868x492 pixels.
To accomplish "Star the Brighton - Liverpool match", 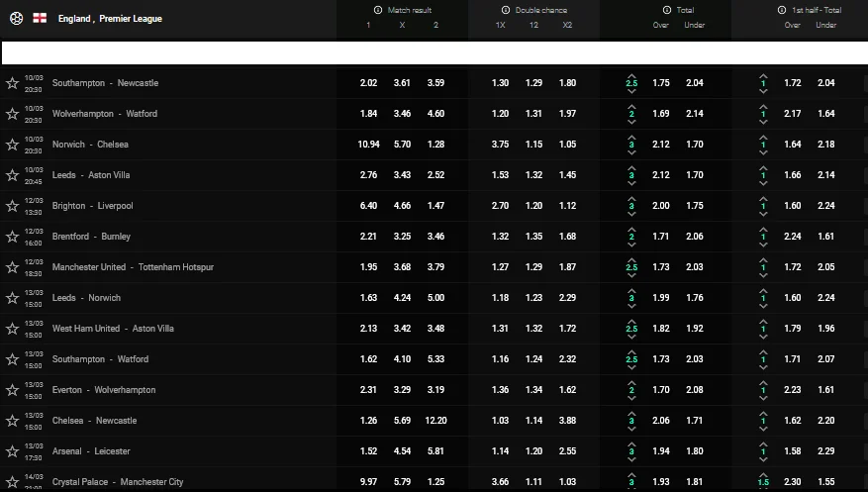I will 12,206.
